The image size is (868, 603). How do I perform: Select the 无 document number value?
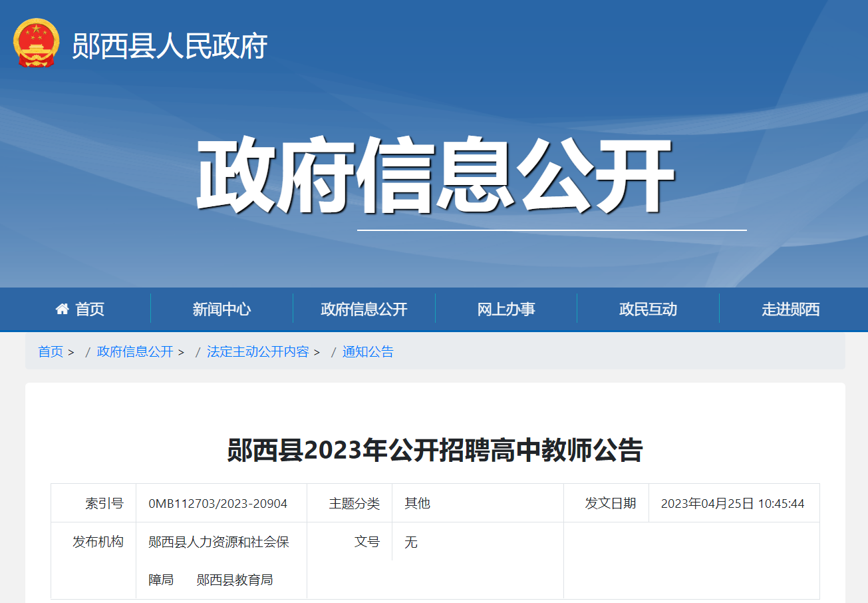click(x=411, y=542)
